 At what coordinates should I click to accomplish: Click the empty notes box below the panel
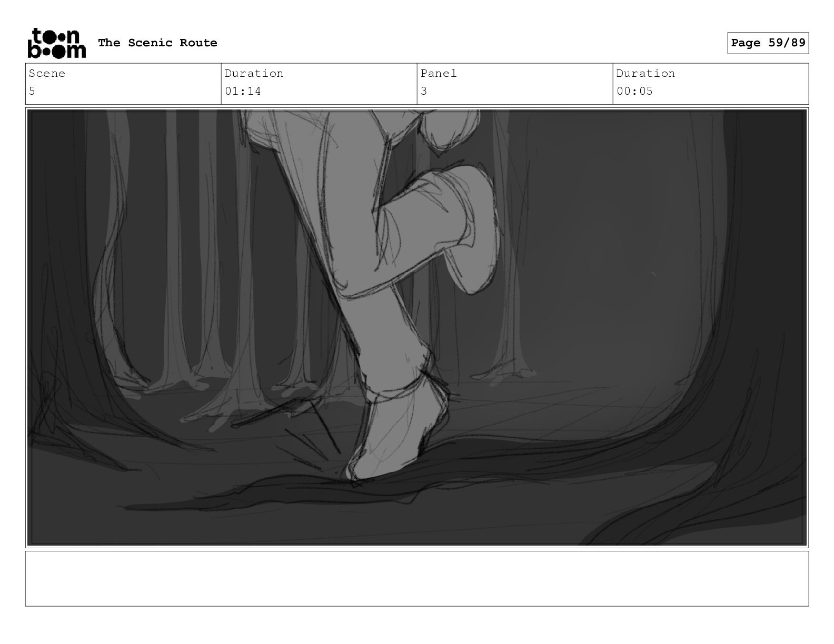(417, 579)
